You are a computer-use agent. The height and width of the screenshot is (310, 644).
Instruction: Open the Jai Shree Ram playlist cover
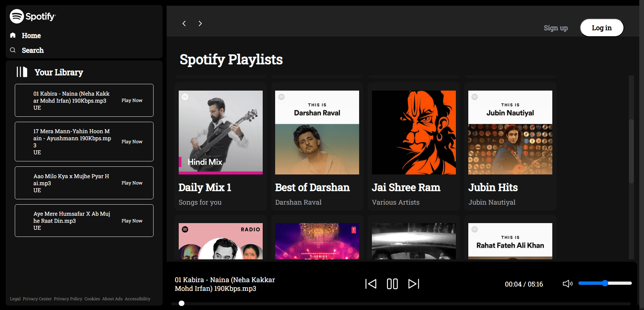(414, 133)
